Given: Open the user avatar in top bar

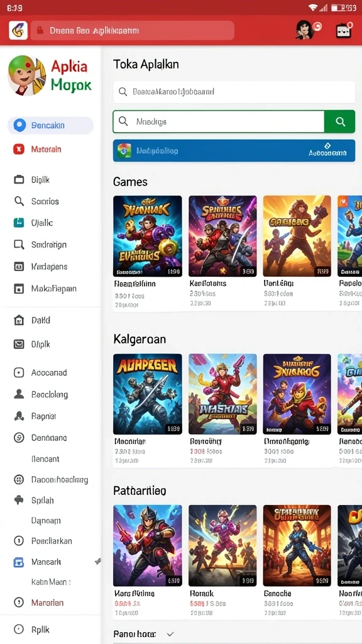Looking at the screenshot, I should 305,30.
